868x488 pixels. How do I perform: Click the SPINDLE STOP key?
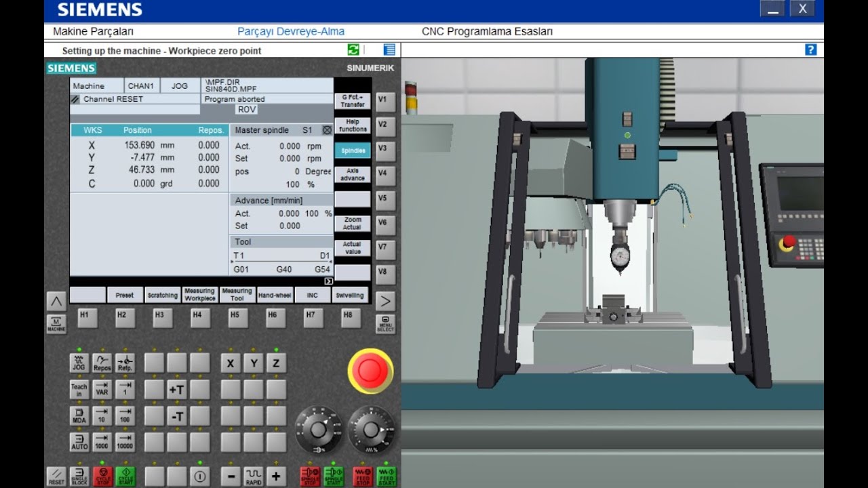311,476
